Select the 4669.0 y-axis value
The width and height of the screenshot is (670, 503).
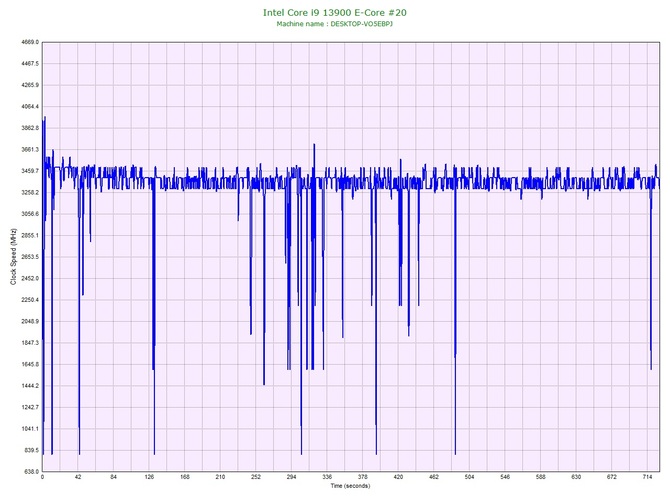point(30,42)
